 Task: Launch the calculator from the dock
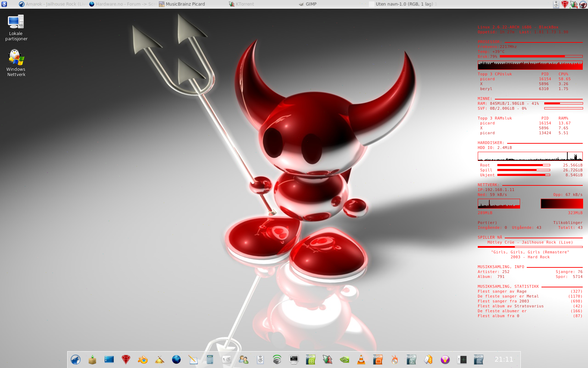210,360
